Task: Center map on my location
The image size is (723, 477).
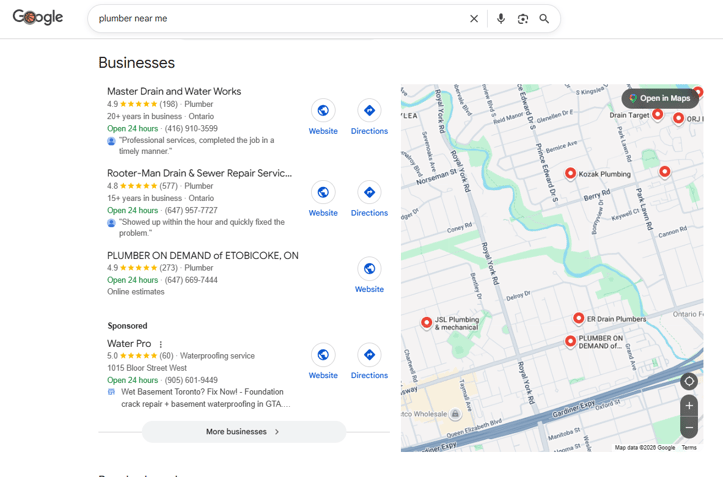Action: pyautogui.click(x=689, y=381)
